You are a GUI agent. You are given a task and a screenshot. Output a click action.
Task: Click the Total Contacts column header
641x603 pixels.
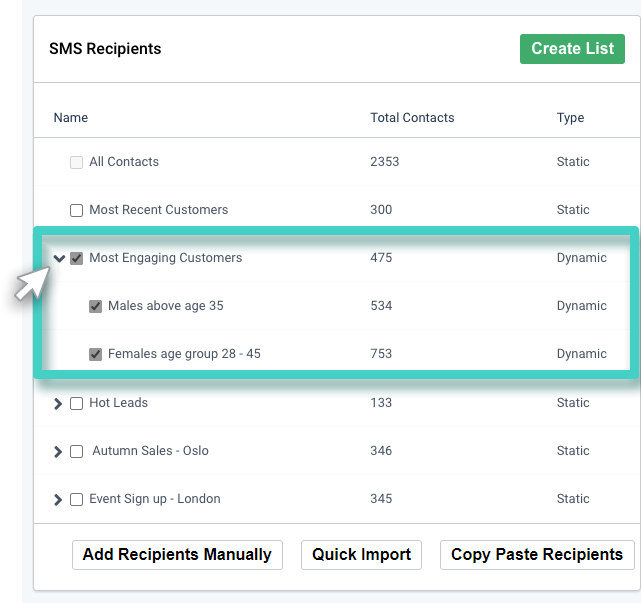coord(412,118)
